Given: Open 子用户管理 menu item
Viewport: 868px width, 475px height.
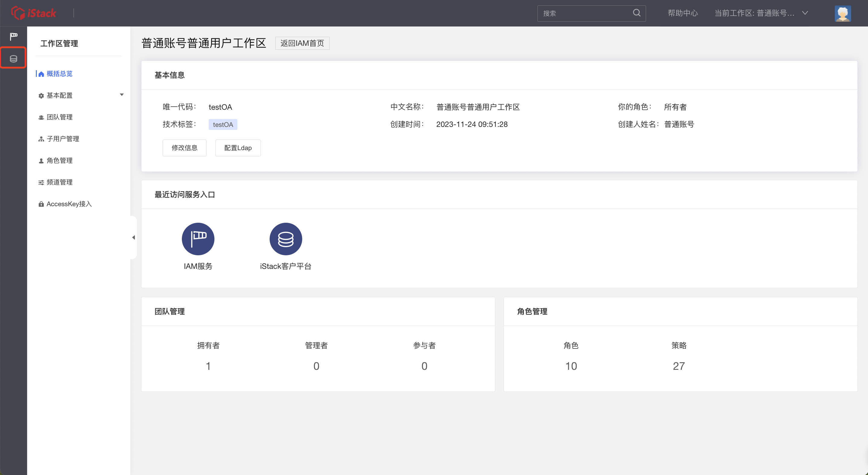Looking at the screenshot, I should pos(63,139).
